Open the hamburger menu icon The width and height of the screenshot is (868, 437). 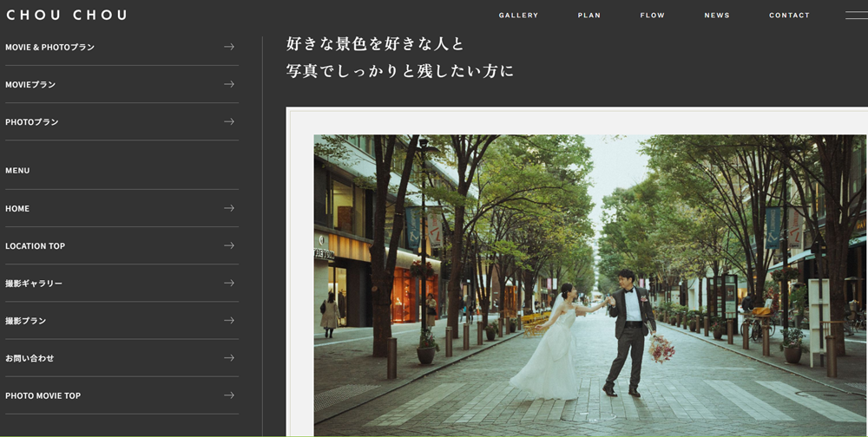click(855, 15)
